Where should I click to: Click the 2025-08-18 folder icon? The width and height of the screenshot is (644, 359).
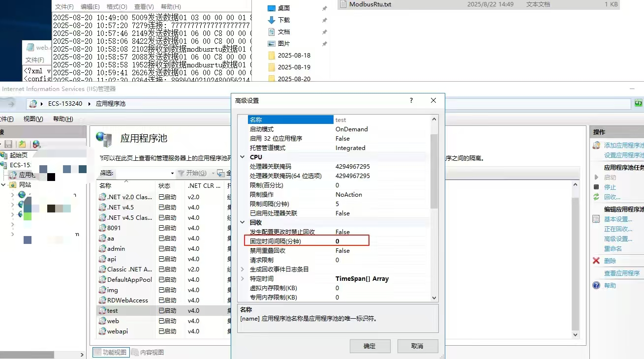[x=272, y=56]
